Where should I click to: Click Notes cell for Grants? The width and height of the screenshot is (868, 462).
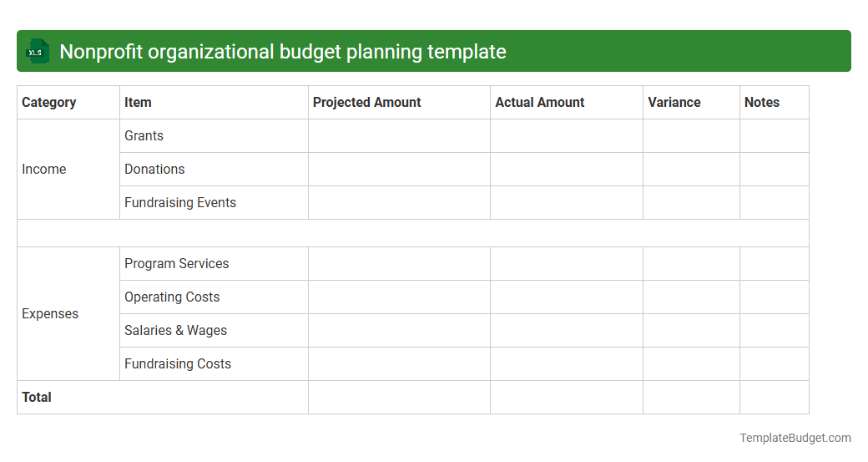775,135
